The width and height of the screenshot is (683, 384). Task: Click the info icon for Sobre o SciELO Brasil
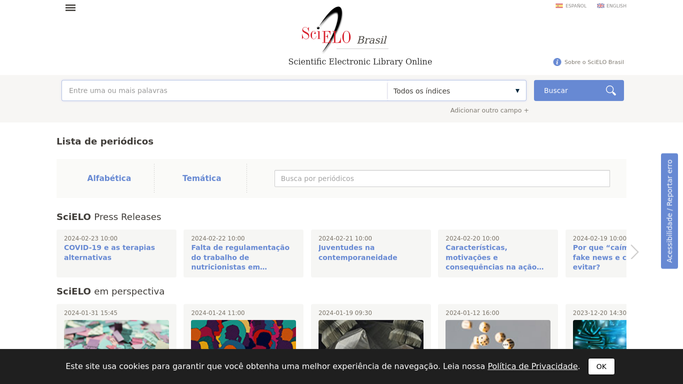557,62
